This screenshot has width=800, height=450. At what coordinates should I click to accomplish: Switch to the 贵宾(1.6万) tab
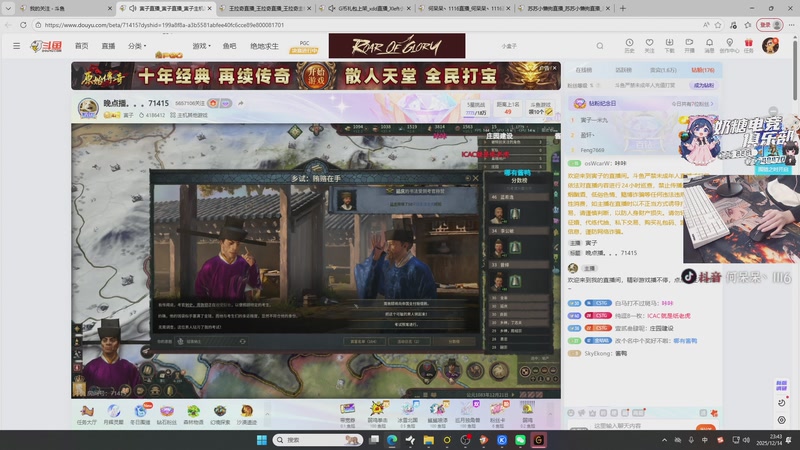pos(663,70)
